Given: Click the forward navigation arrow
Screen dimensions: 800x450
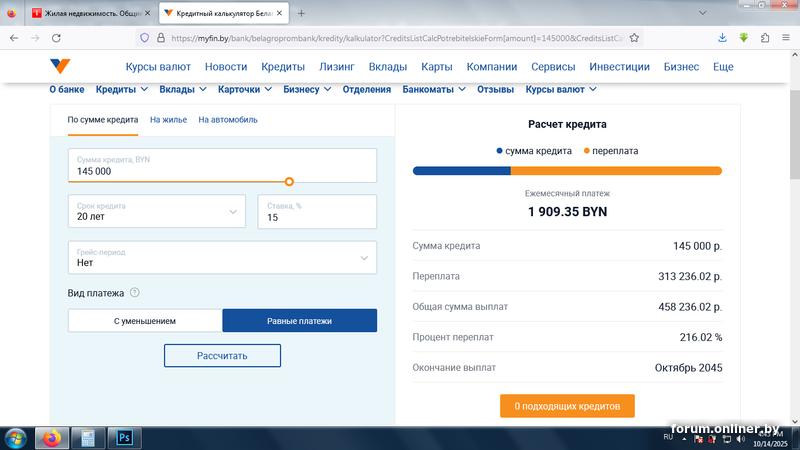Looking at the screenshot, I should pos(35,38).
